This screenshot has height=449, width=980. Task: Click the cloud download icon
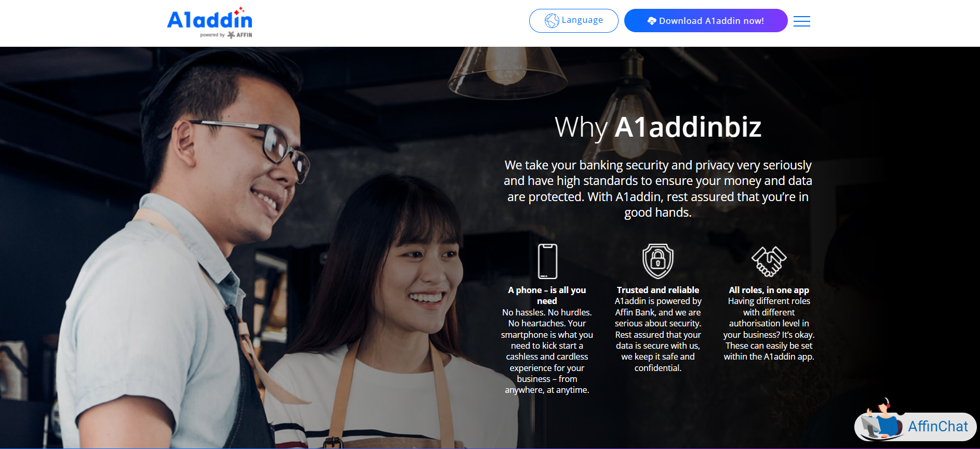pos(652,21)
